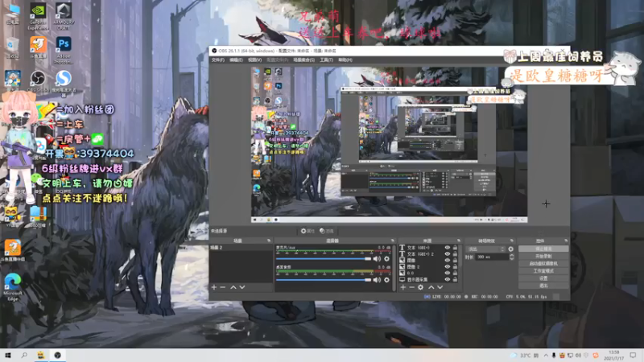Pop out the scenes dock icon
Image resolution: width=644 pixels, height=362 pixels.
[x=269, y=241]
